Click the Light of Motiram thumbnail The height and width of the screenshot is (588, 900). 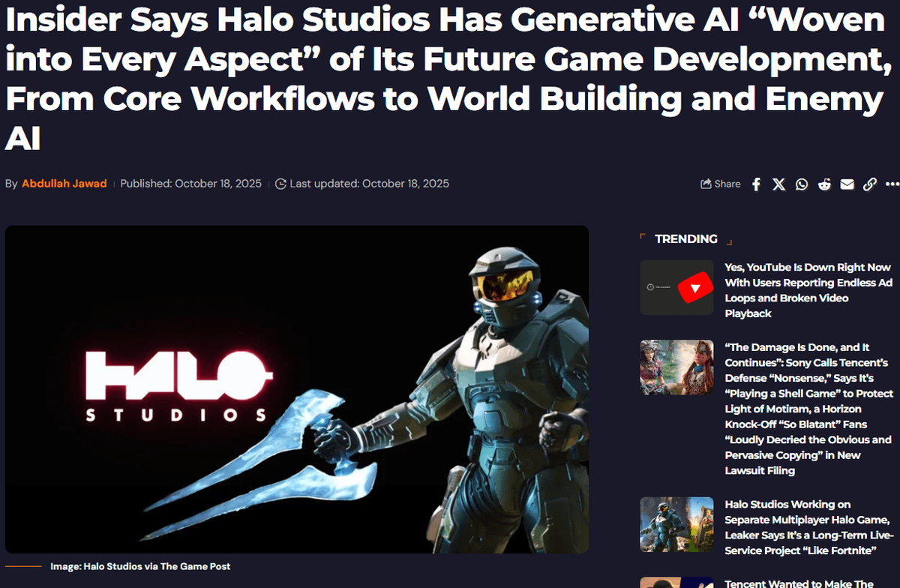676,367
